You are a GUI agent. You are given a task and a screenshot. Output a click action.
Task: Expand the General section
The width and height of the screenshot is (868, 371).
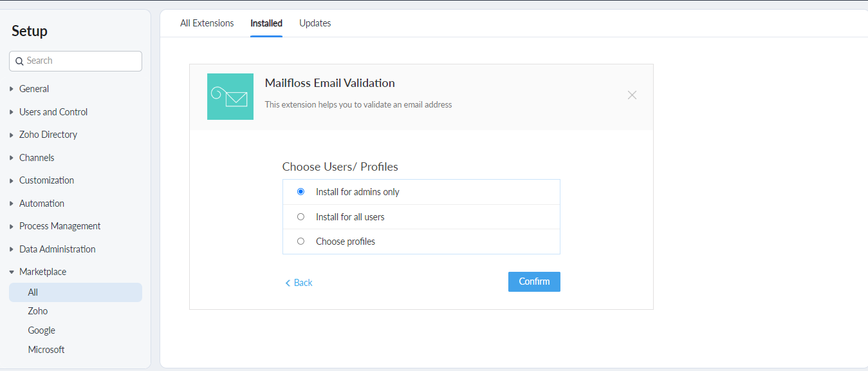pyautogui.click(x=34, y=89)
